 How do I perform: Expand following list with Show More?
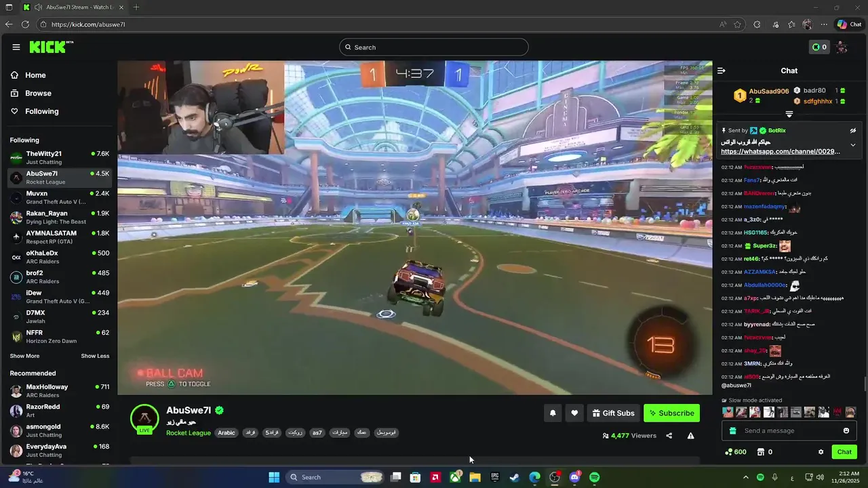(x=24, y=356)
